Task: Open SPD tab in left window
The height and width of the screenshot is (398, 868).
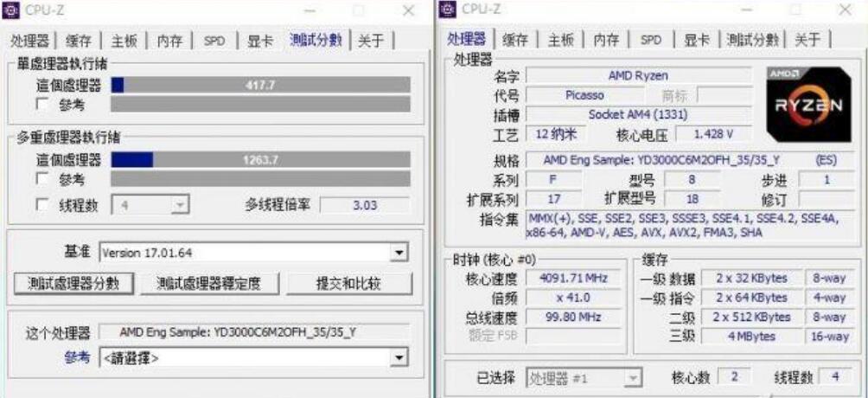Action: [x=214, y=41]
